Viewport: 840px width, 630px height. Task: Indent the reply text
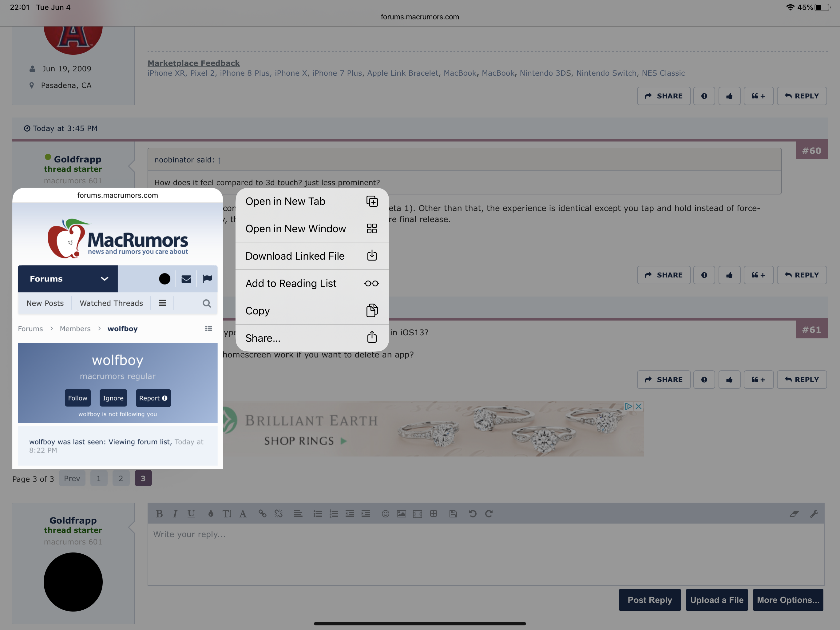pos(366,514)
